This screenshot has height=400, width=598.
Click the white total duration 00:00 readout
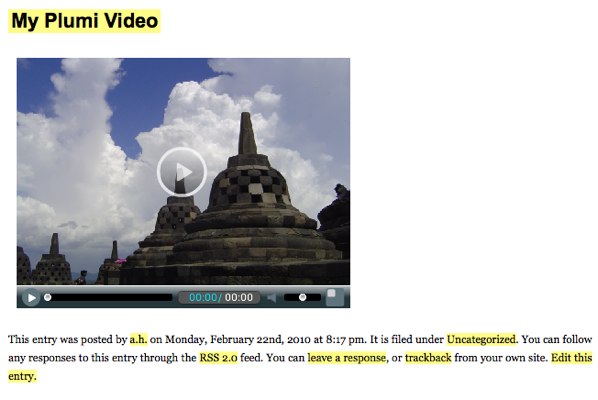click(239, 297)
